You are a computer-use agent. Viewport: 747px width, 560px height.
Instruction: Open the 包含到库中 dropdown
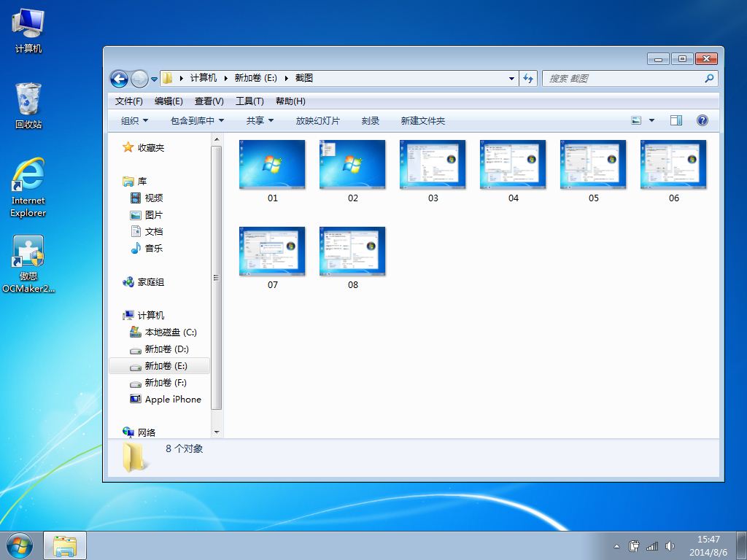tap(197, 121)
